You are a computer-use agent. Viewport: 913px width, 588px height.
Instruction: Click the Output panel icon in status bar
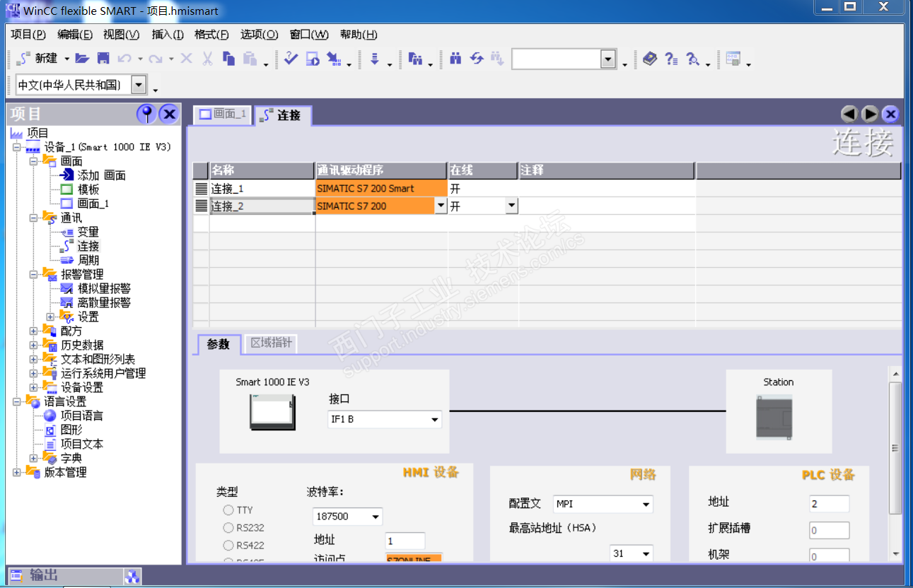16,576
